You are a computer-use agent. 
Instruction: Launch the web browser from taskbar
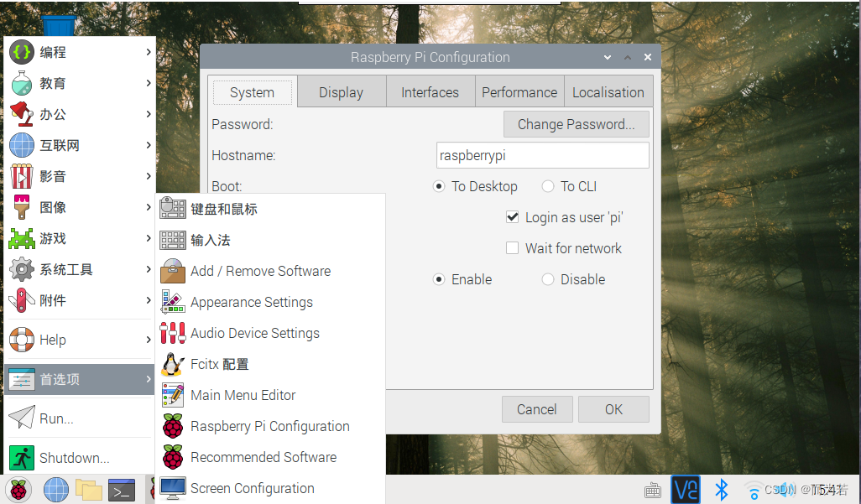[x=56, y=490]
